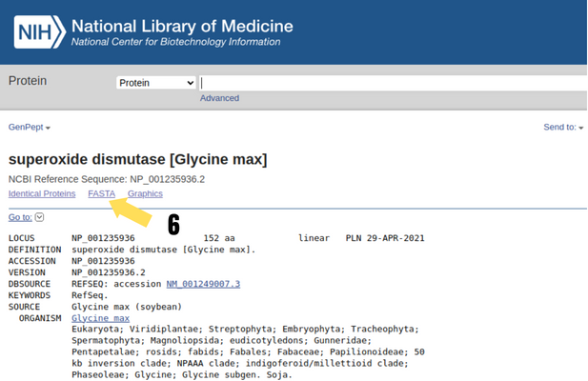The image size is (588, 381).
Task: Select the ACCESSION field label
Action: (31, 261)
